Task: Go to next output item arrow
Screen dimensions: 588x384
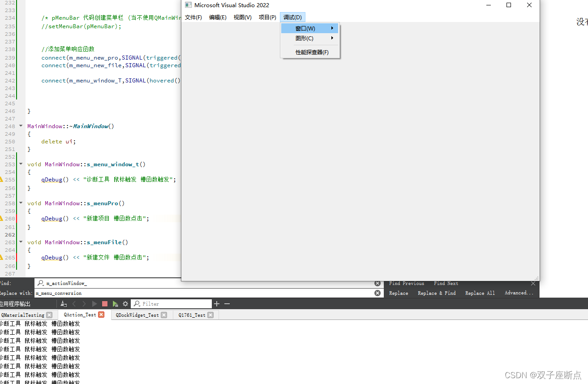Action: point(84,304)
